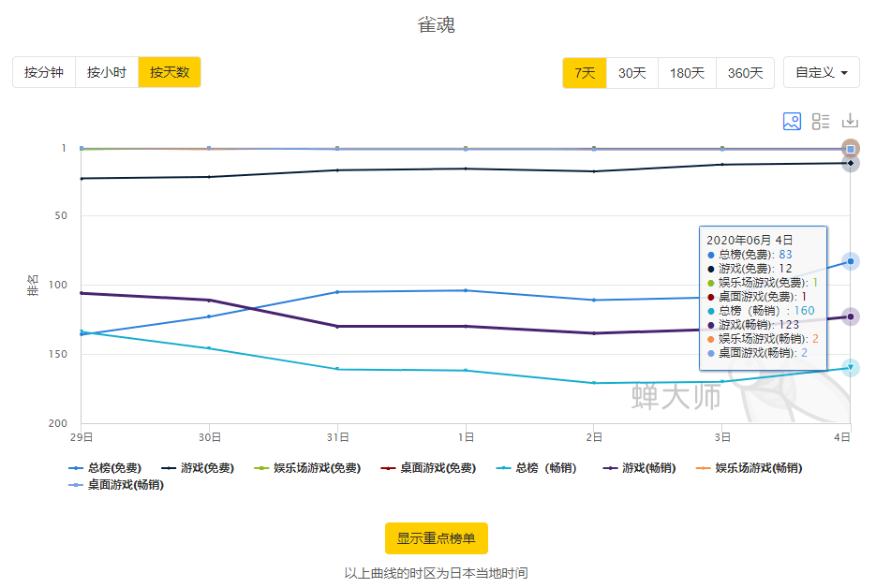Image resolution: width=876 pixels, height=588 pixels.
Task: Switch to 按小时 view tab
Action: pyautogui.click(x=107, y=72)
